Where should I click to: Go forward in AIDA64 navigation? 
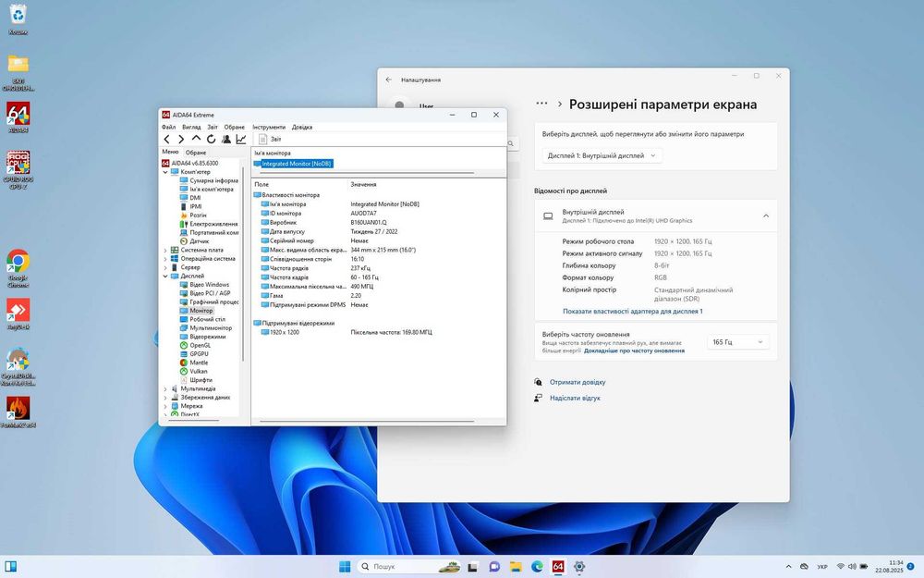pyautogui.click(x=181, y=140)
